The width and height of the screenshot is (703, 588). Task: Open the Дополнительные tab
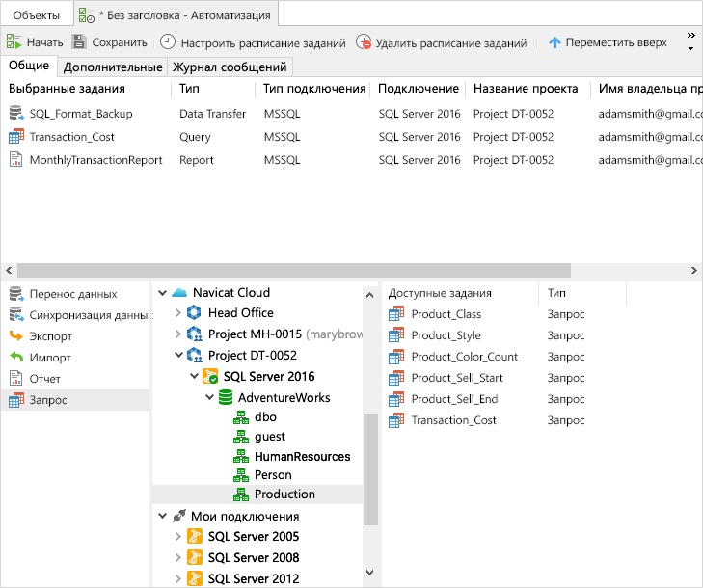(x=113, y=67)
